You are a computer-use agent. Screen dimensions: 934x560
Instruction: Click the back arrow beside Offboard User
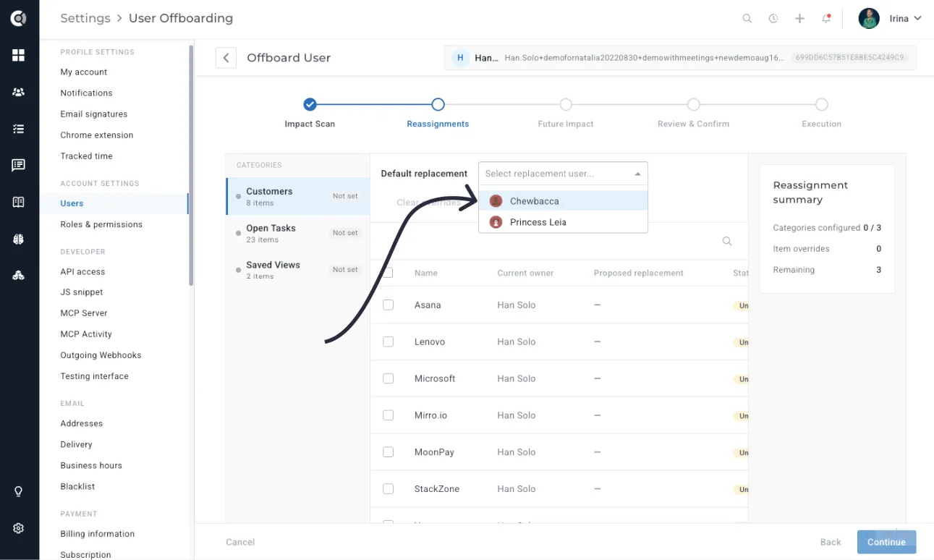226,58
